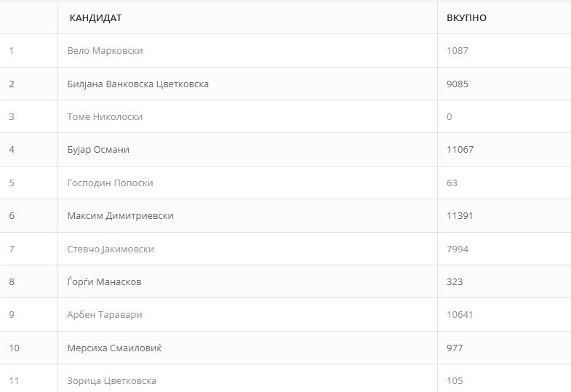Click the ВКУПНО column header
The width and height of the screenshot is (571, 392).
466,18
